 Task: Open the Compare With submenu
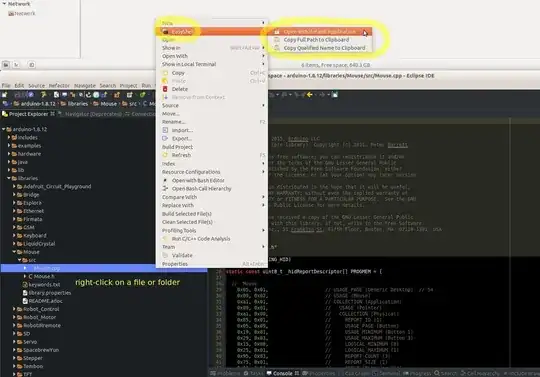click(x=212, y=197)
